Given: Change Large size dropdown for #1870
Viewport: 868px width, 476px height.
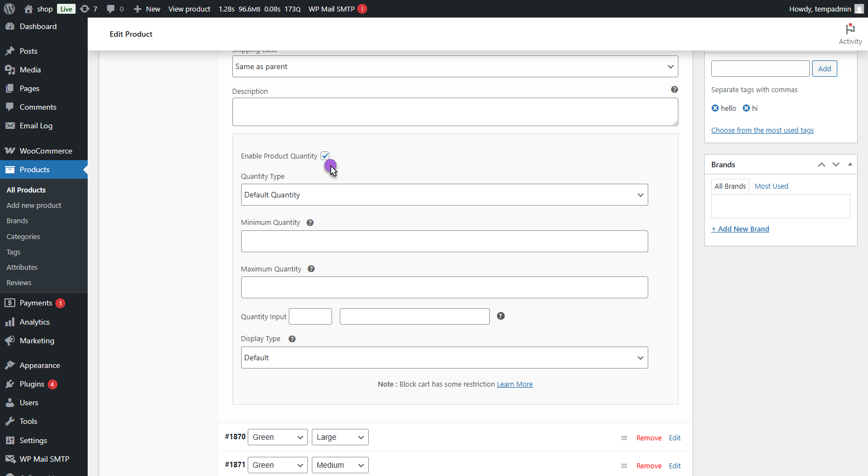Looking at the screenshot, I should (x=340, y=437).
